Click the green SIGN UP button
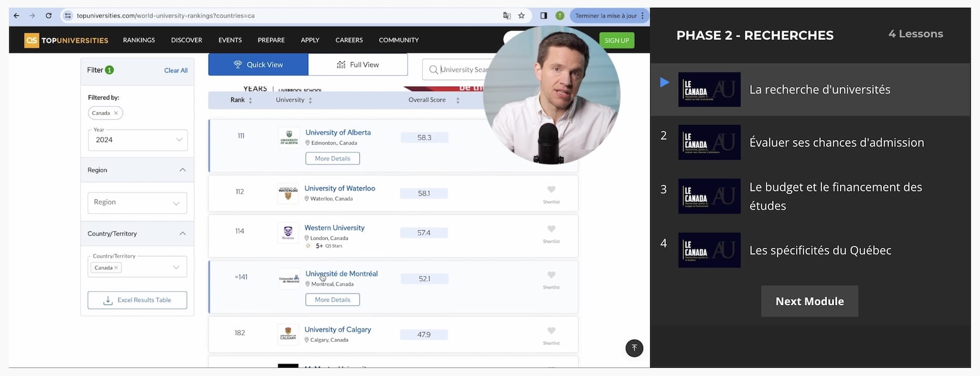The height and width of the screenshot is (376, 980). [x=617, y=40]
